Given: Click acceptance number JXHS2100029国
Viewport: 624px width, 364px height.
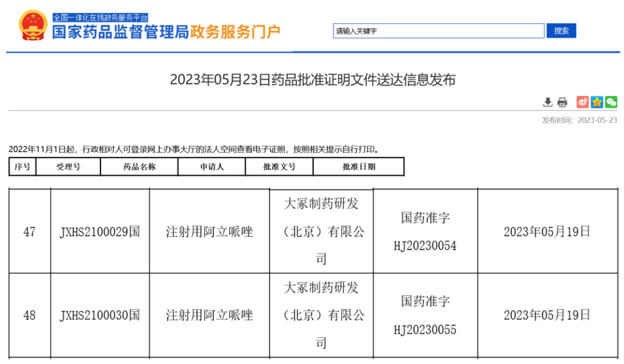Looking at the screenshot, I should (x=100, y=232).
